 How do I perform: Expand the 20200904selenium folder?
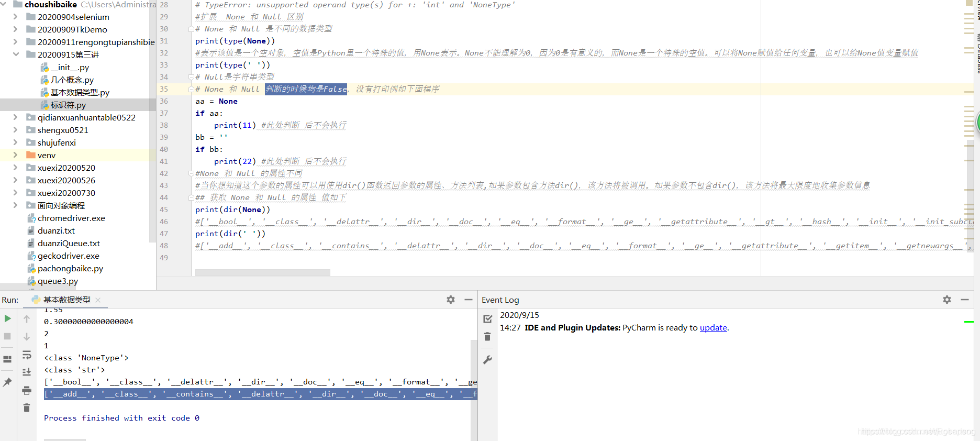15,17
